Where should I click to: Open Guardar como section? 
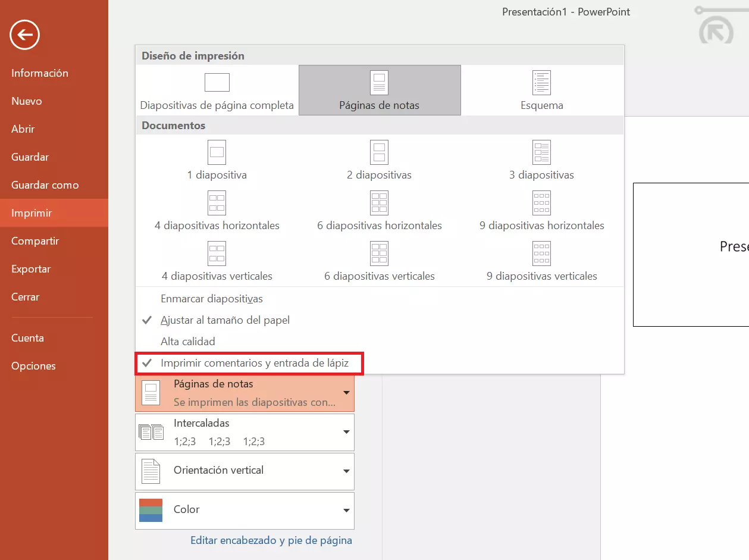[54, 185]
